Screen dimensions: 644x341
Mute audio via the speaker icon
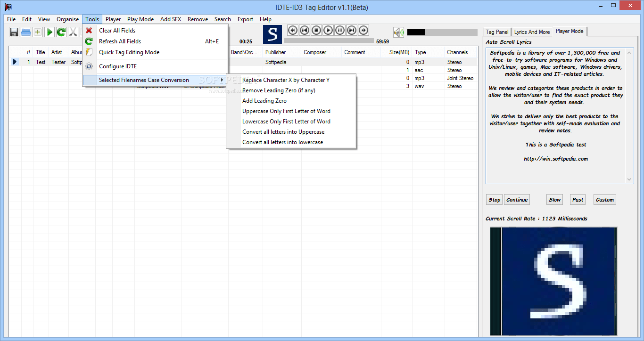398,32
